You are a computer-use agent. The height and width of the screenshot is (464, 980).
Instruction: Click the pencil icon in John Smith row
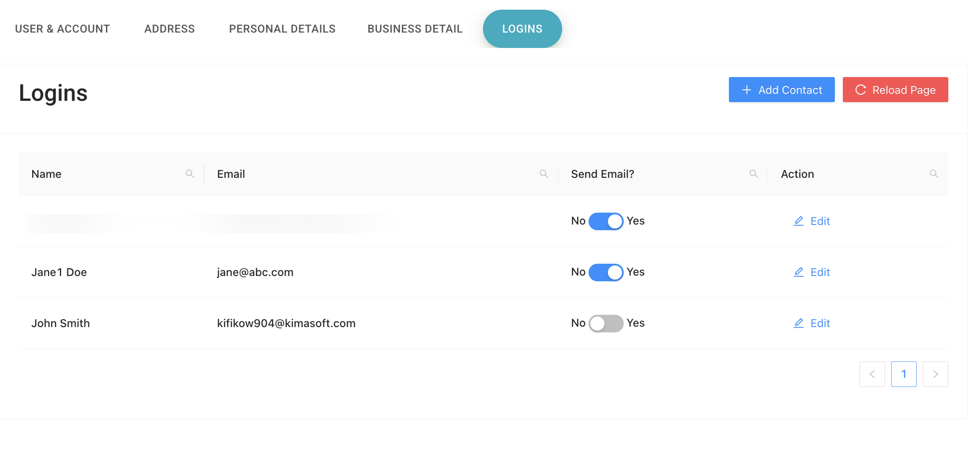click(x=798, y=323)
